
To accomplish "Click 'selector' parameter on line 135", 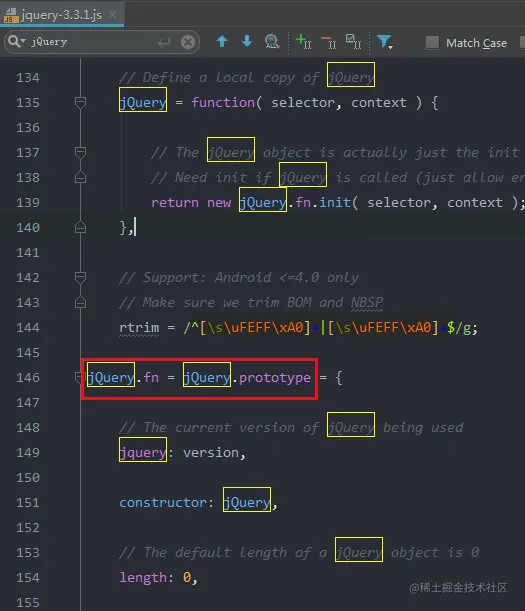I will (x=303, y=102).
